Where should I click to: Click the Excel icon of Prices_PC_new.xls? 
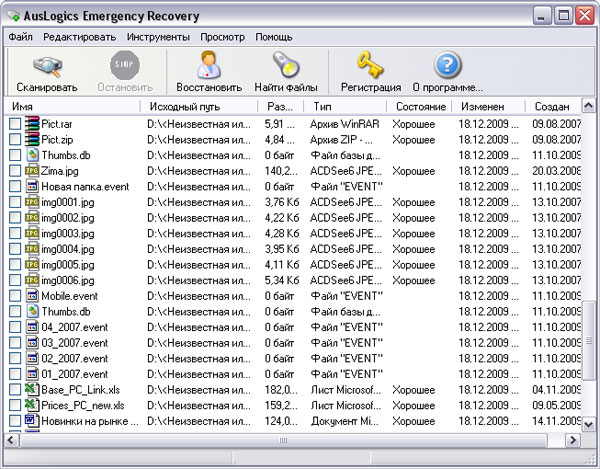pos(32,405)
